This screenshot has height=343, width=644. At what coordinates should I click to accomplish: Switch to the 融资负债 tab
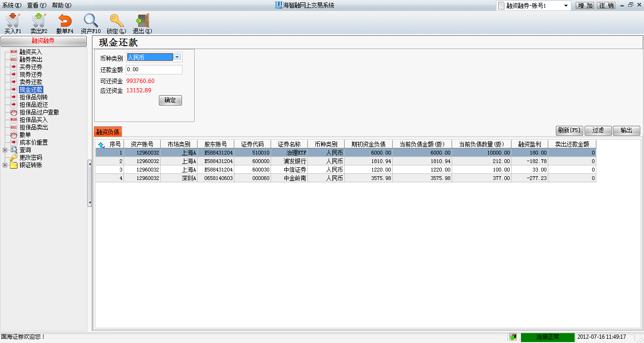(x=108, y=131)
